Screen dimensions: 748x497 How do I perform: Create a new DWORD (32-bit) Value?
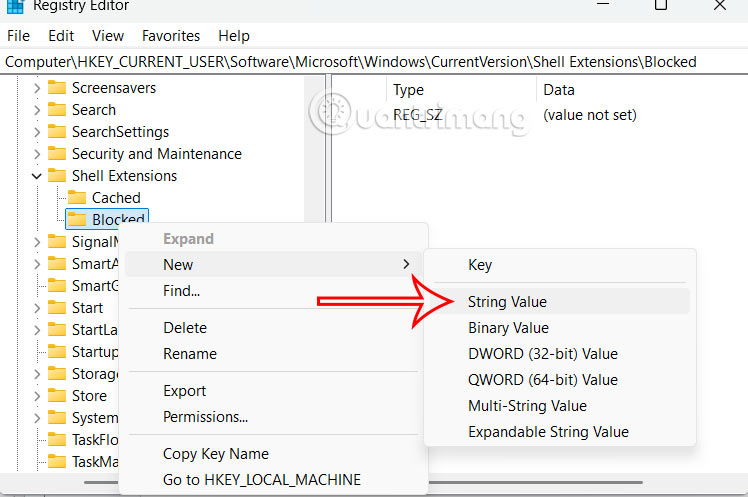tap(559, 353)
